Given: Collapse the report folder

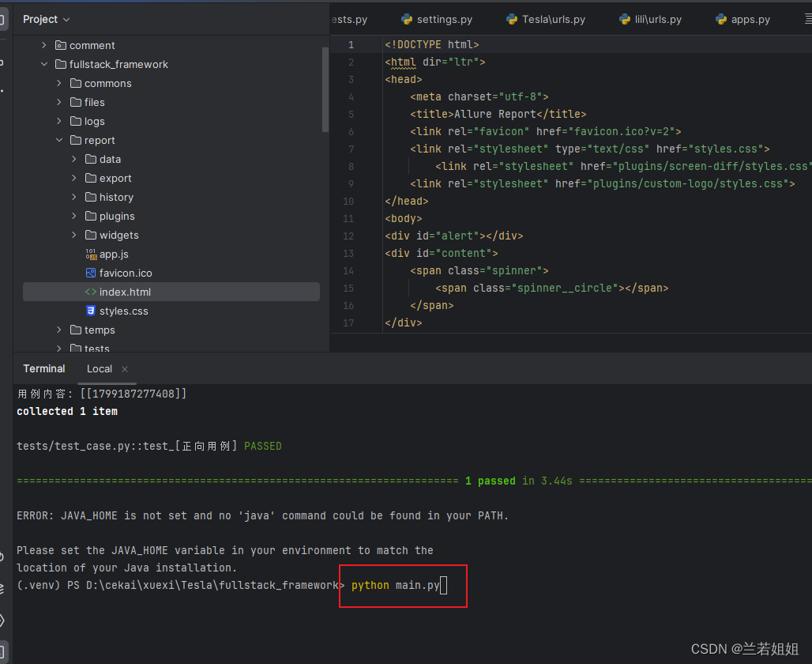Looking at the screenshot, I should pos(59,140).
